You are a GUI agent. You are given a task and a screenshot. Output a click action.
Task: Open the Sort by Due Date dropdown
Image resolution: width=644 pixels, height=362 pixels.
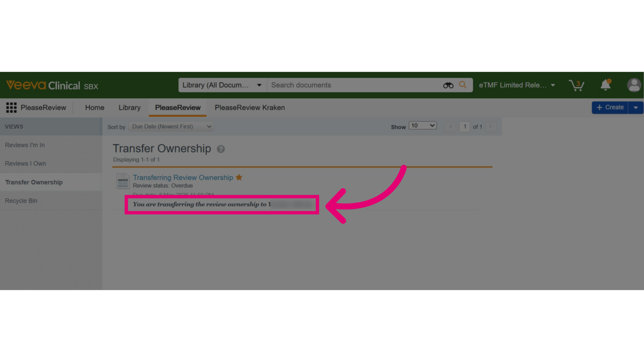coord(171,127)
